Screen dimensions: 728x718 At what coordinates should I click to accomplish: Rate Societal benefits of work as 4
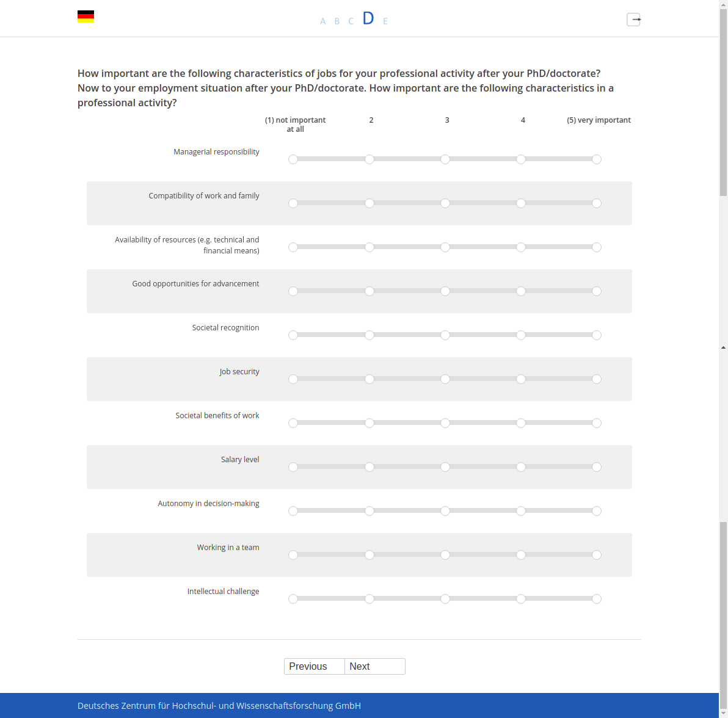[x=521, y=423]
